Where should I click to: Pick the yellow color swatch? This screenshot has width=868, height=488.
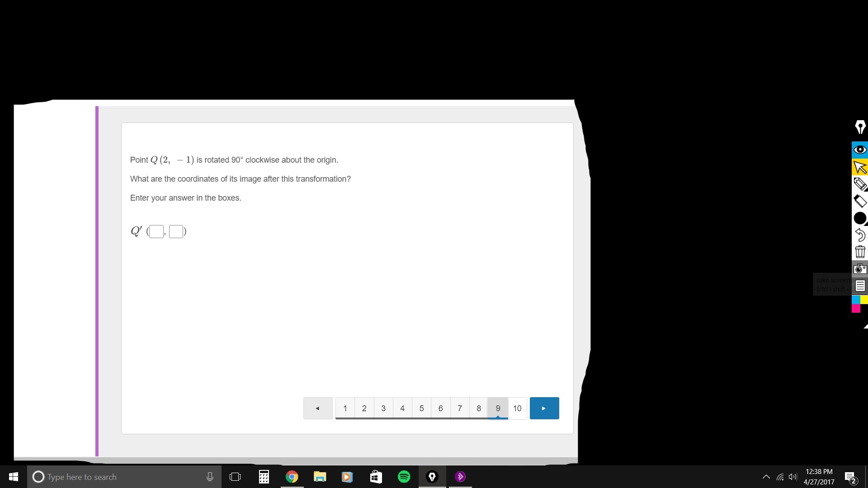(x=864, y=300)
